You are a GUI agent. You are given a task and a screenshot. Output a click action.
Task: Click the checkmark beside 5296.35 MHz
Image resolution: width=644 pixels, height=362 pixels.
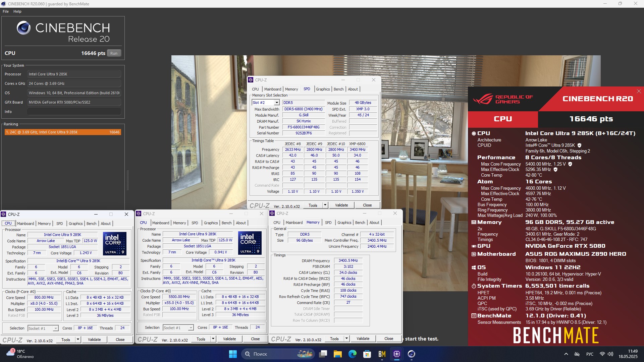(x=555, y=169)
